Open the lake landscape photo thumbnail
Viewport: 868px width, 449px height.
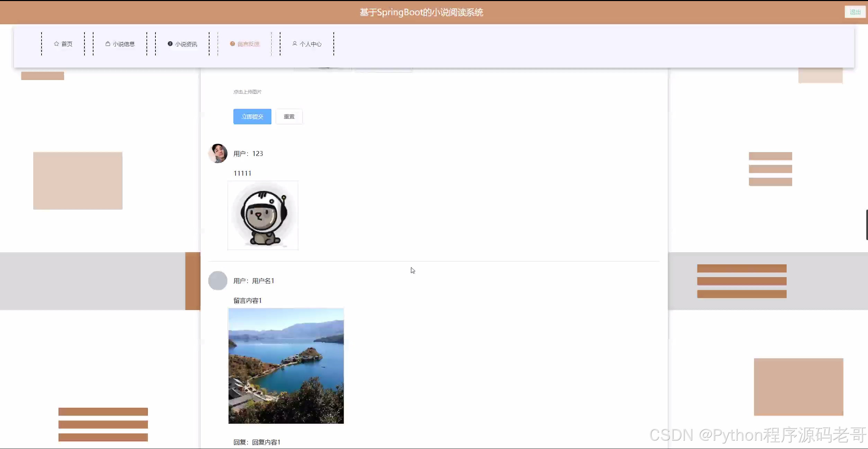point(286,366)
